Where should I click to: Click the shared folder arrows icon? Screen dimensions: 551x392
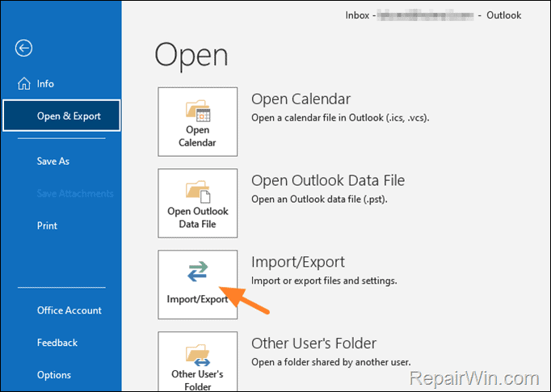tap(197, 355)
